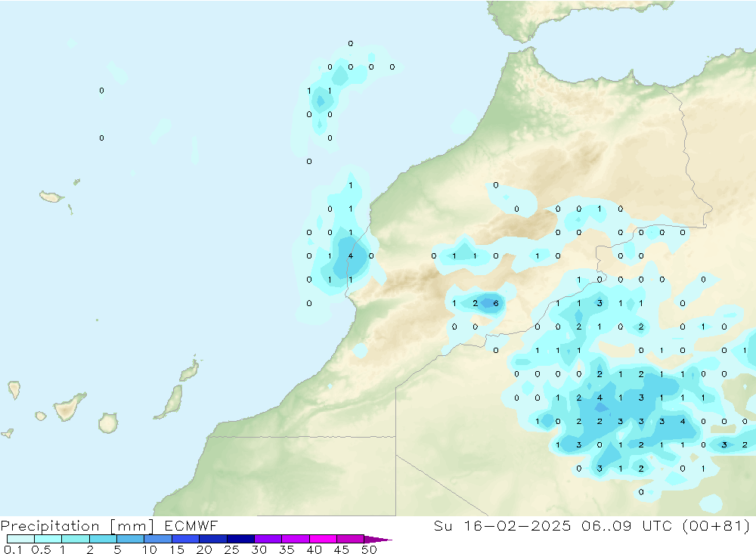Click the Gran Canaria round island
Screen dimensions: 756x554
click(108, 422)
